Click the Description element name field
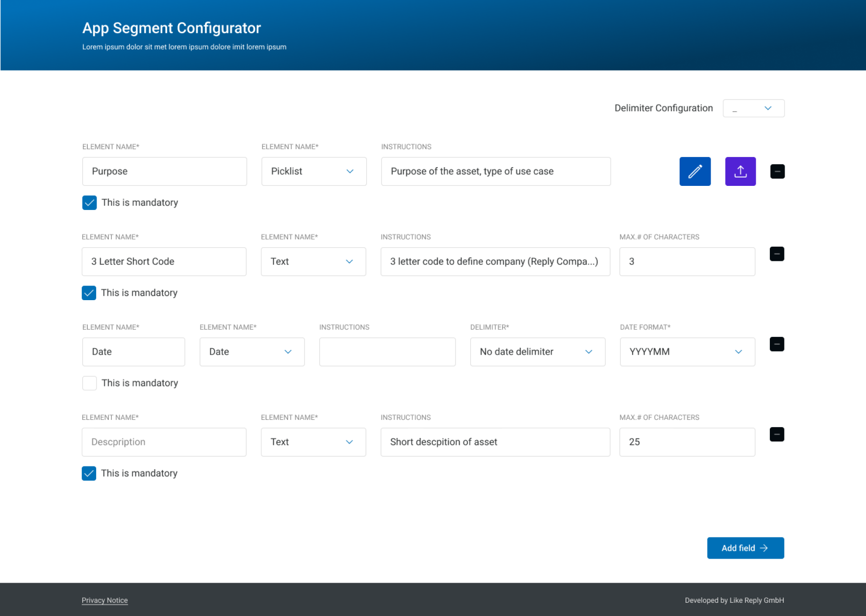 click(x=164, y=442)
